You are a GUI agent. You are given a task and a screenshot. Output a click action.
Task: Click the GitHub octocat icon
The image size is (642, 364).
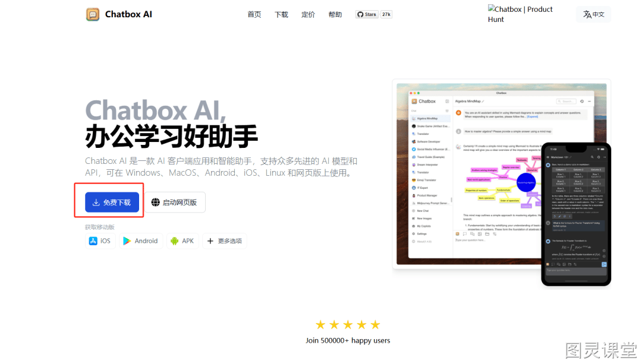[x=360, y=14]
